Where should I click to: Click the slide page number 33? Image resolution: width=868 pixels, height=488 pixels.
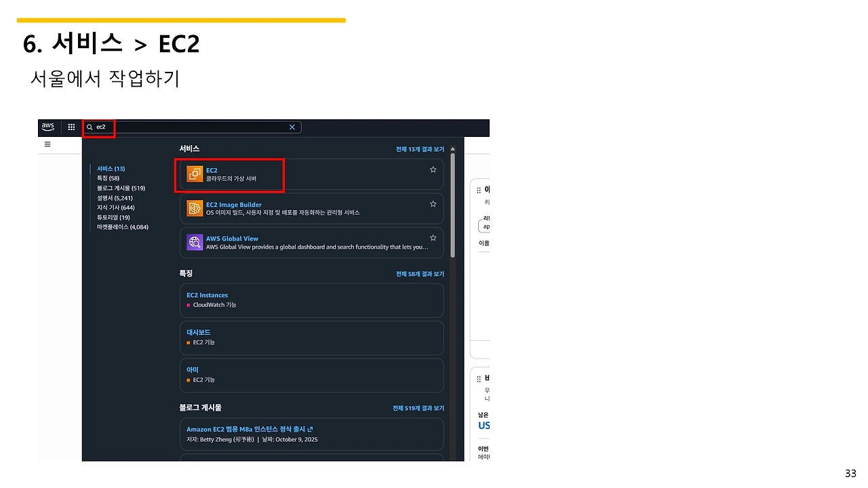pyautogui.click(x=850, y=473)
